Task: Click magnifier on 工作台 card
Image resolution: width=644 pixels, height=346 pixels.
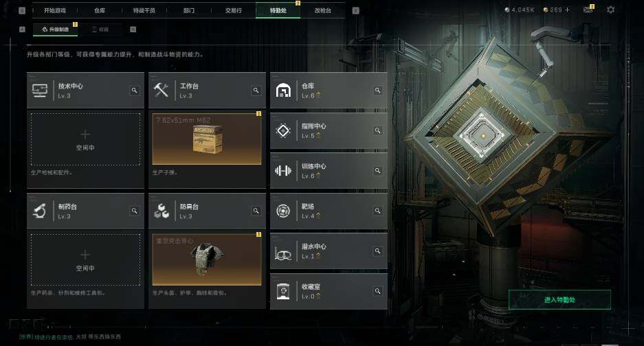Action: pyautogui.click(x=256, y=91)
